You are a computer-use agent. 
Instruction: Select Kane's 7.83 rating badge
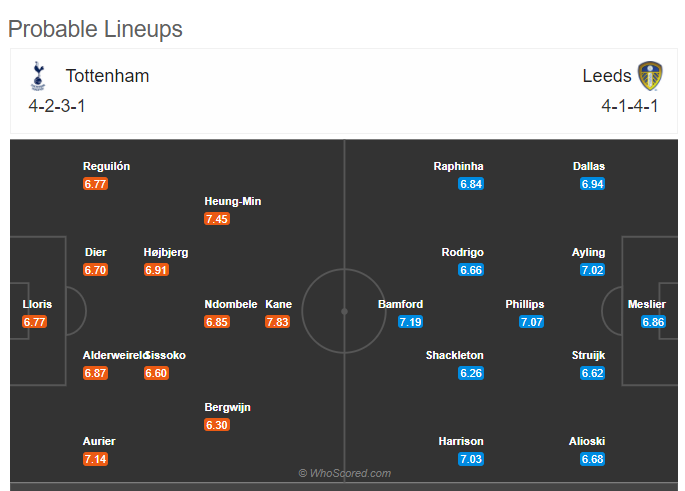(277, 322)
